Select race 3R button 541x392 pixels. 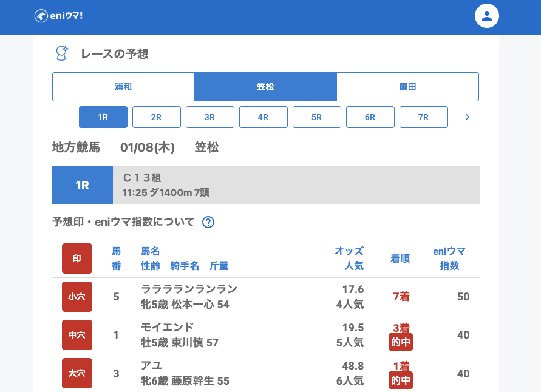[x=210, y=117]
